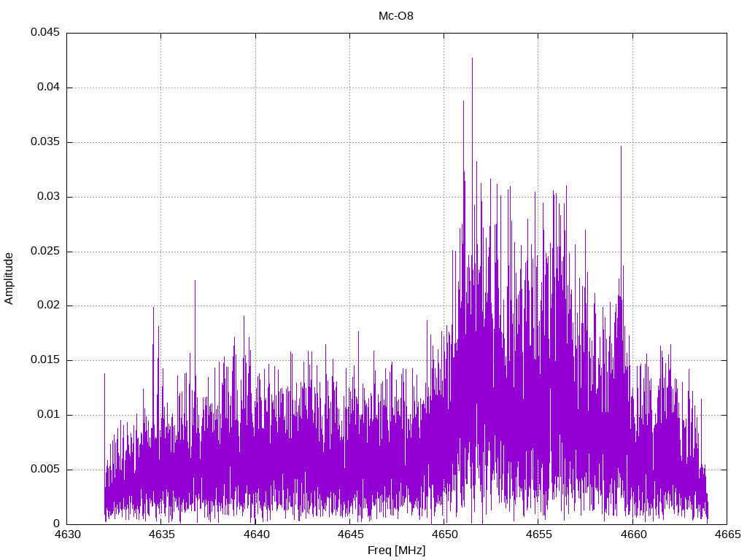
Task: Click the first spike at the spectrum's left edge
Action: 104,375
